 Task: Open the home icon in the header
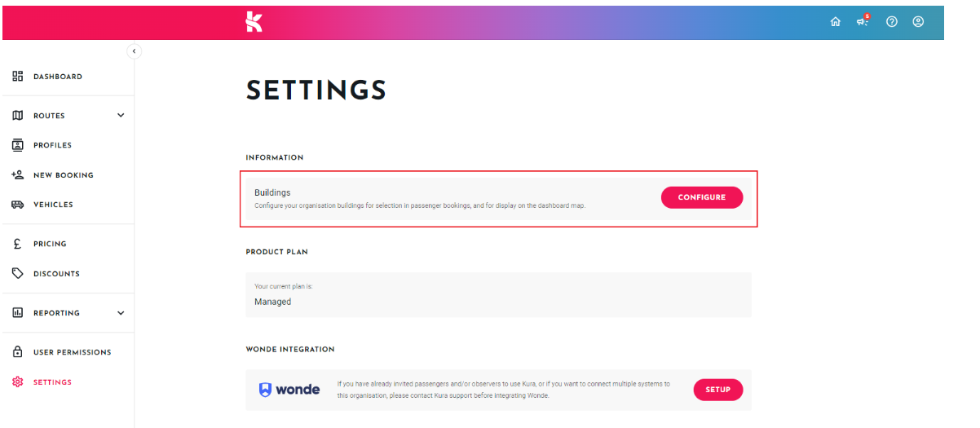(x=835, y=22)
